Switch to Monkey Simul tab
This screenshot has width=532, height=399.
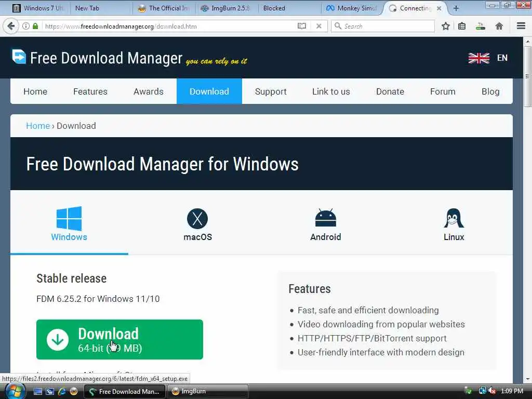(353, 8)
